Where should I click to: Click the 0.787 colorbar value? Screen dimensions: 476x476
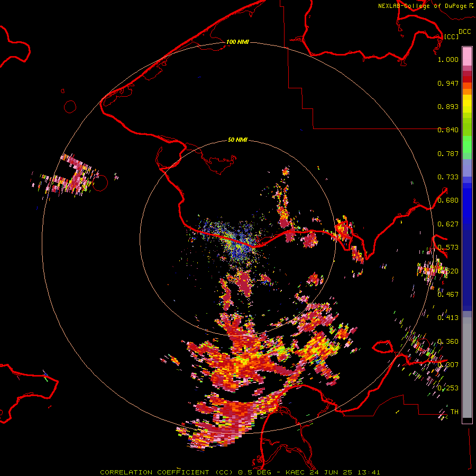pos(448,153)
